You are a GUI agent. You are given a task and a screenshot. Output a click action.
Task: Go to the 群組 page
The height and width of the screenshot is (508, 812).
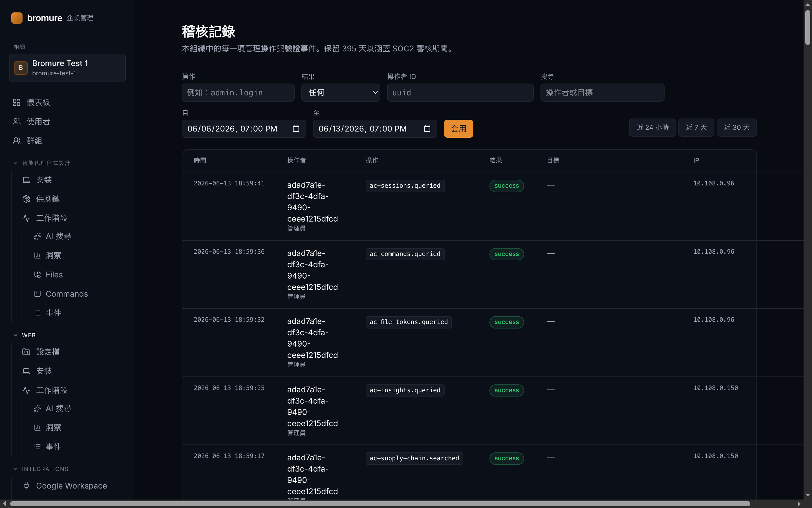(x=34, y=141)
